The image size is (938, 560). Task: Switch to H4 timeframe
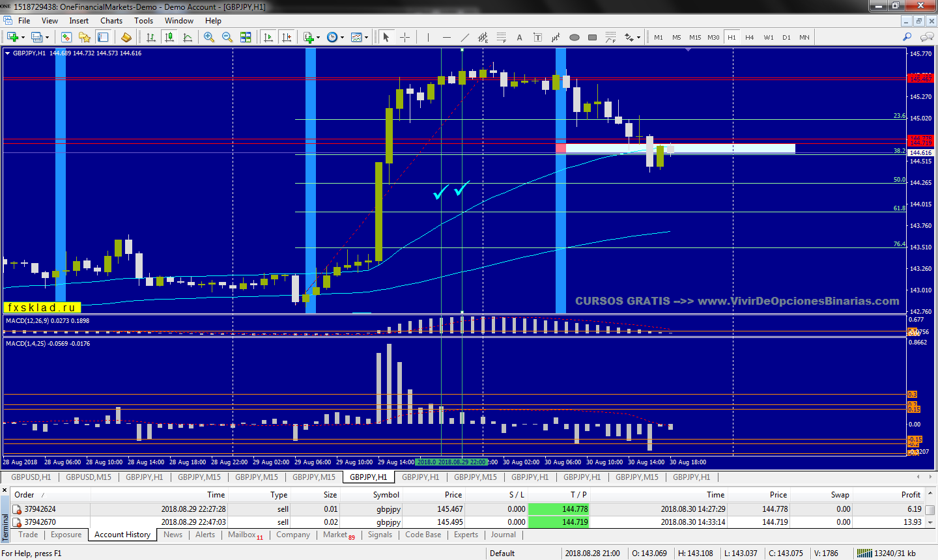(750, 37)
